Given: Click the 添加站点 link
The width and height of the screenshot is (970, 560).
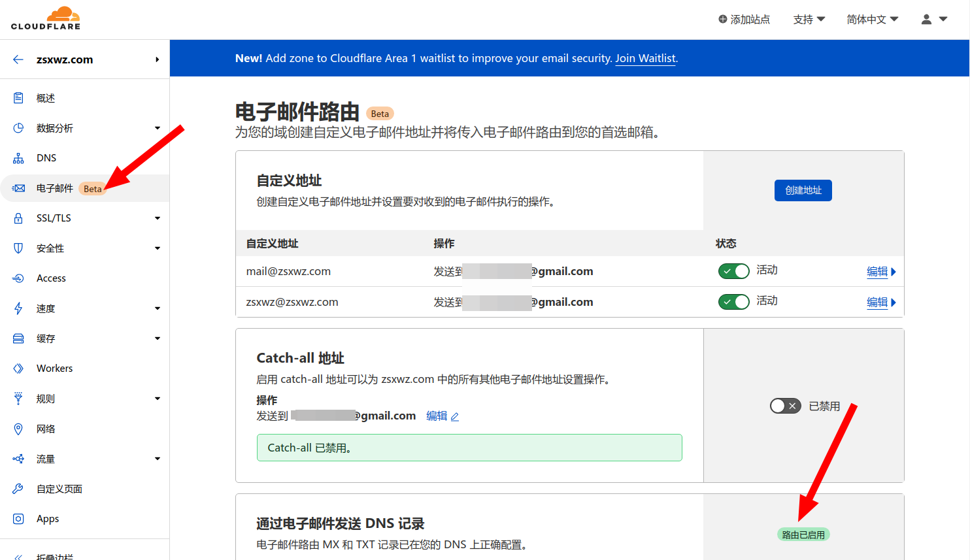Looking at the screenshot, I should click(744, 20).
